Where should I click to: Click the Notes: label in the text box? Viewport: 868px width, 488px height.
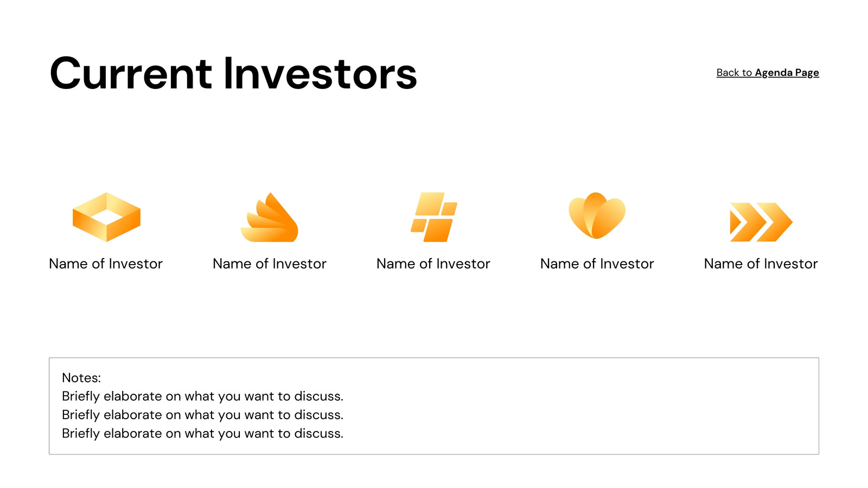(81, 378)
